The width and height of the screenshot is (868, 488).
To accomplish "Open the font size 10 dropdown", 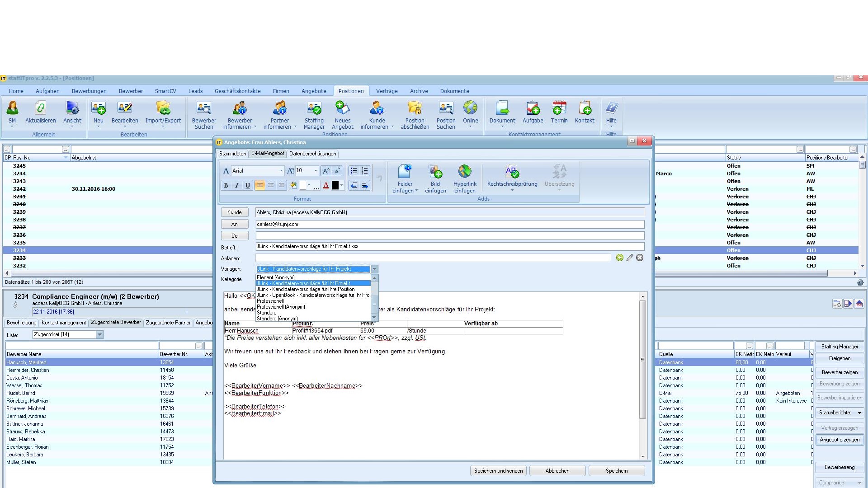I will [316, 171].
